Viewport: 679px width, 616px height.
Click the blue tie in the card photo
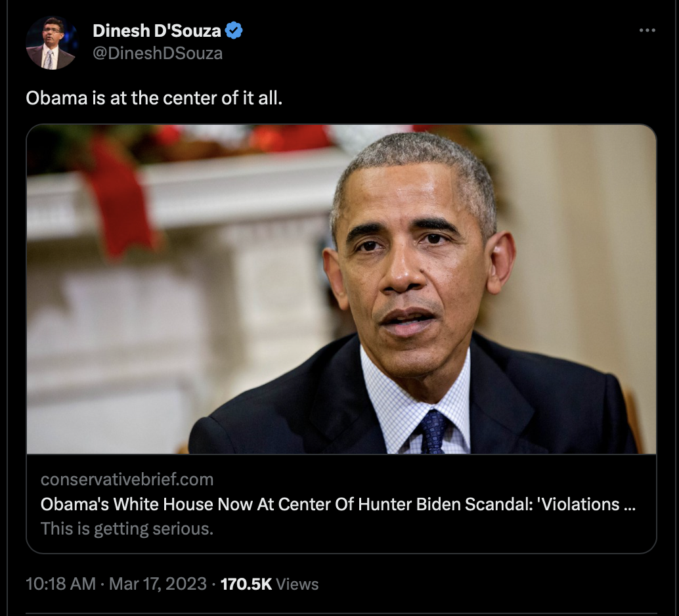pos(433,431)
